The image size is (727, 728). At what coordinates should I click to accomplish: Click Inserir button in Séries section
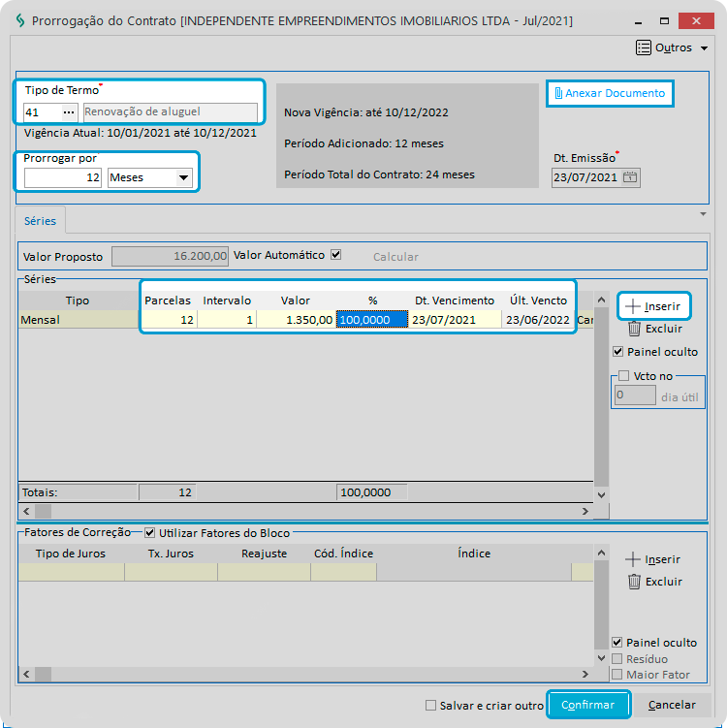(x=653, y=306)
